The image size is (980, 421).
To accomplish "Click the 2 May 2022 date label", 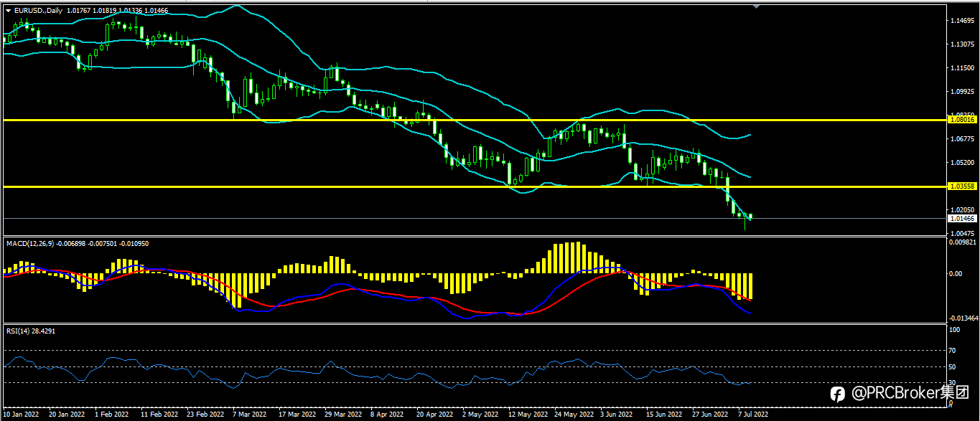I will point(480,415).
